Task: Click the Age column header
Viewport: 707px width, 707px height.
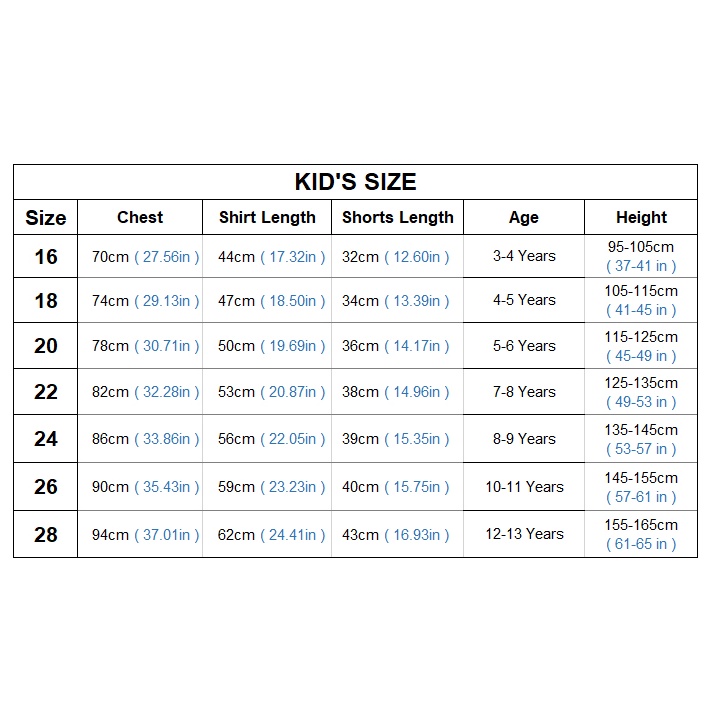Action: coord(523,217)
